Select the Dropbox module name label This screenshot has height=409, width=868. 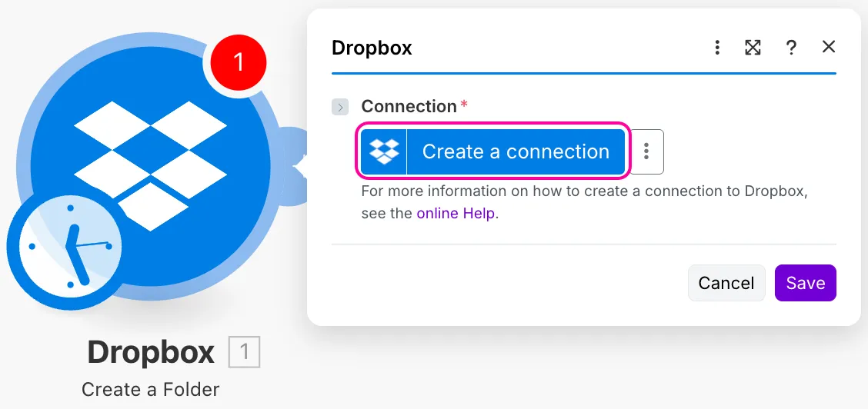(x=151, y=352)
